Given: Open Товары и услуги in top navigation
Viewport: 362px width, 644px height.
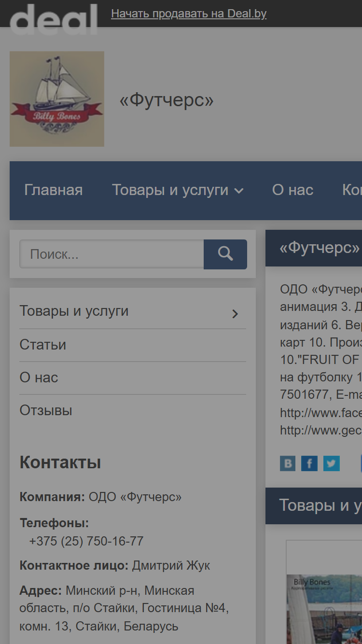Looking at the screenshot, I should coord(170,190).
